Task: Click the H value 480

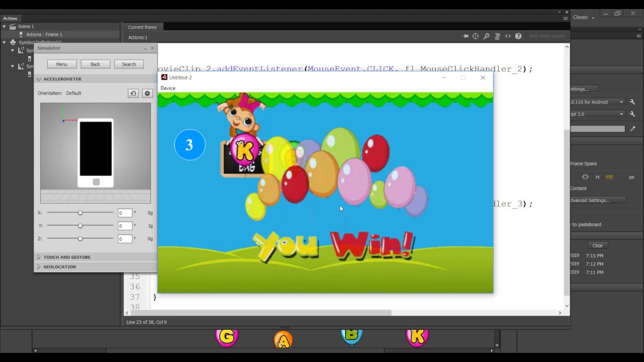Action: (609, 177)
